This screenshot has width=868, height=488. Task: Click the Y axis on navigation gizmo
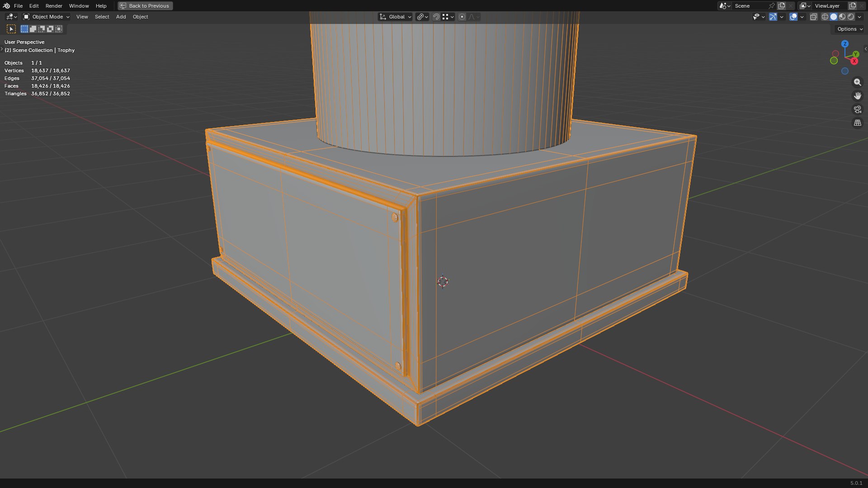855,54
